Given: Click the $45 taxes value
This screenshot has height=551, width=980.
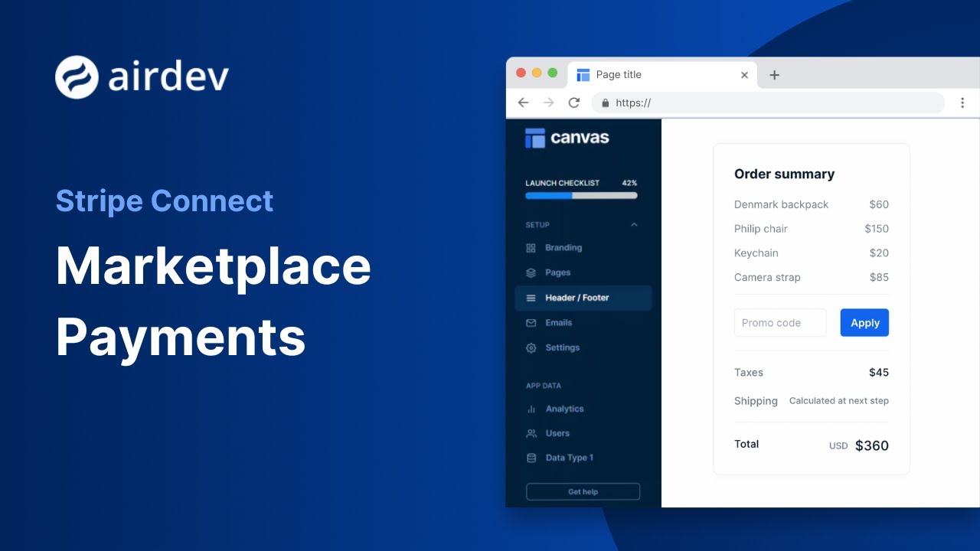Looking at the screenshot, I should [x=879, y=373].
